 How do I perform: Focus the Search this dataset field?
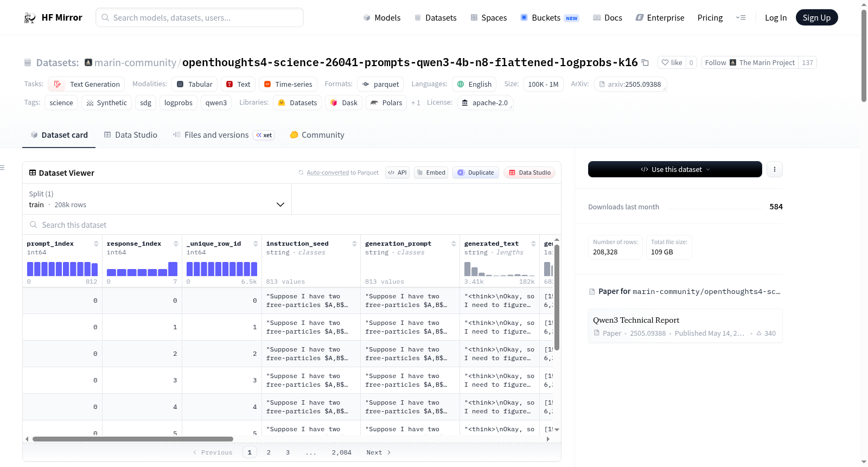point(292,225)
